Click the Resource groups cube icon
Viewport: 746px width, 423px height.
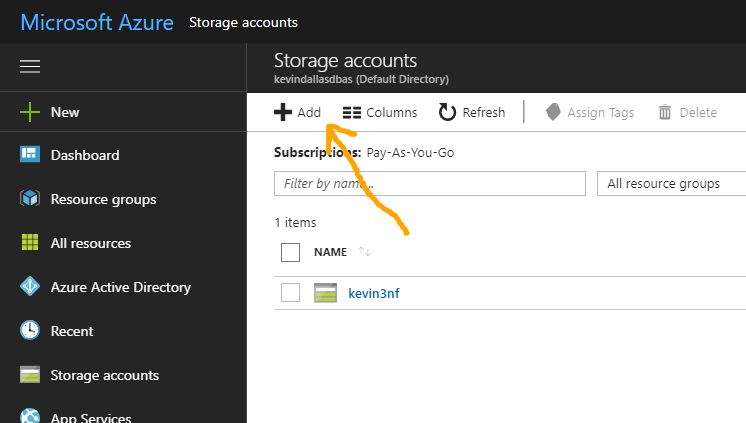tap(30, 198)
